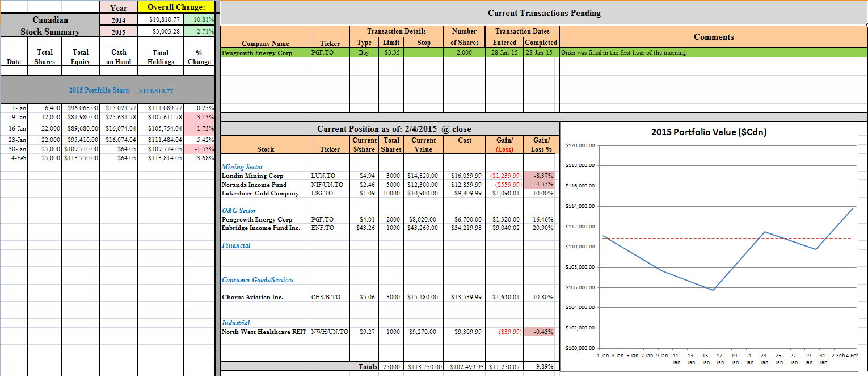Screen dimensions: 868x376
Task: Select the Financial sector label
Action: (x=236, y=245)
